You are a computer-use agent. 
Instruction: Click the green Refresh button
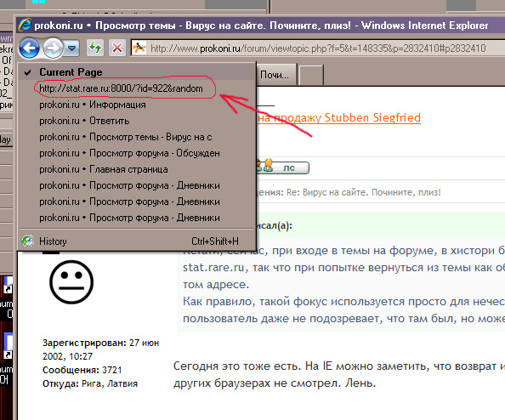tap(95, 48)
